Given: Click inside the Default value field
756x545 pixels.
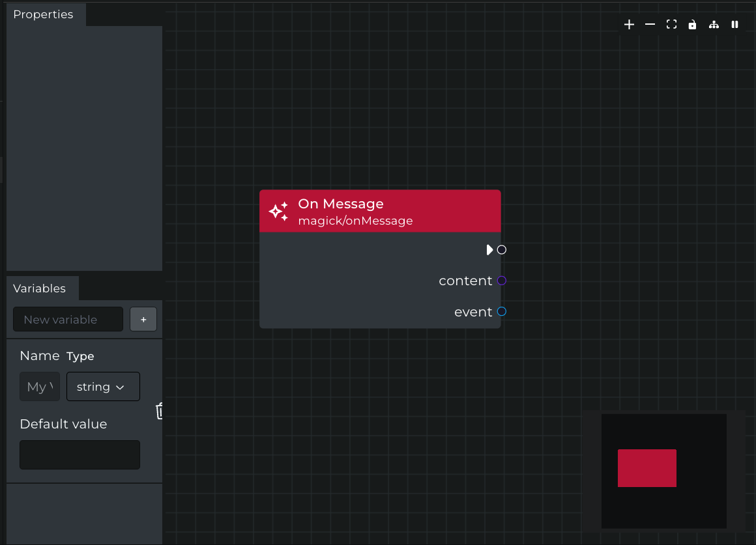Looking at the screenshot, I should coord(80,454).
